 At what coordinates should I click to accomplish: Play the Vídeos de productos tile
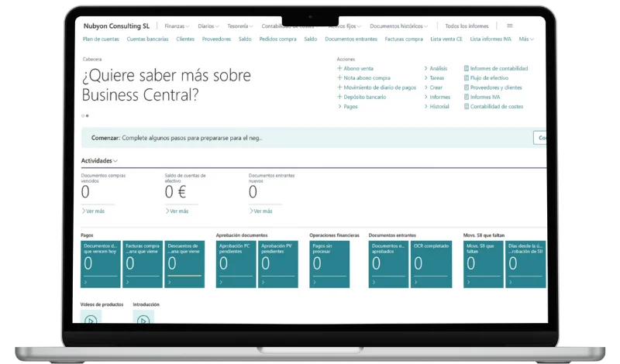[x=91, y=317]
